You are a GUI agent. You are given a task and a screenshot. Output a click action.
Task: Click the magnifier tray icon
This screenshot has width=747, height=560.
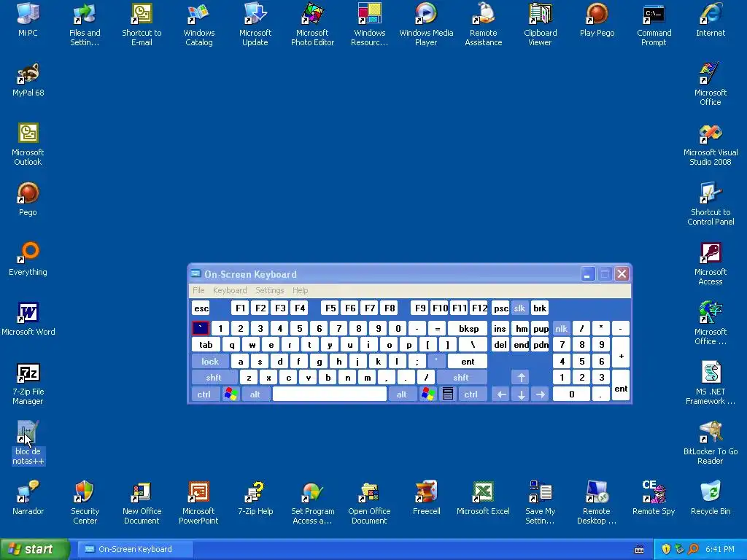[x=694, y=549]
